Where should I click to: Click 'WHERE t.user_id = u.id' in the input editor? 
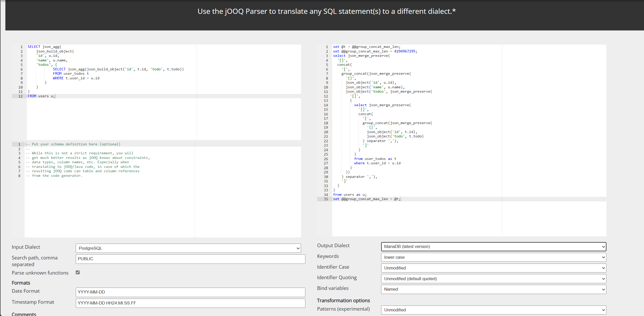pyautogui.click(x=76, y=78)
